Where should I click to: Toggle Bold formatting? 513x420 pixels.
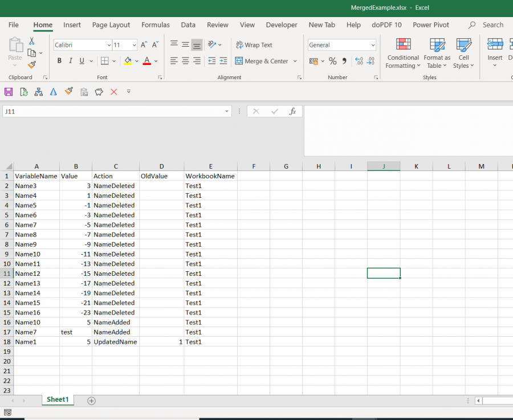click(x=59, y=61)
